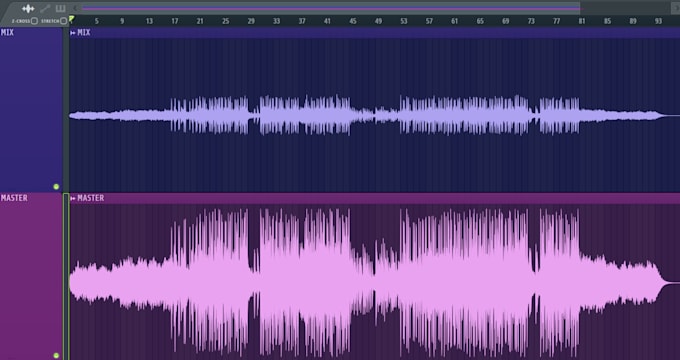The width and height of the screenshot is (680, 360).
Task: Click the green playhead start marker
Action: coord(72,19)
